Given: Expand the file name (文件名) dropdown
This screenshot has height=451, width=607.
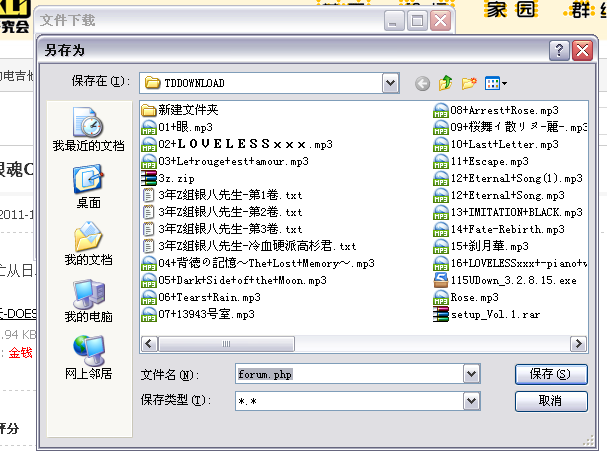Looking at the screenshot, I should (471, 374).
